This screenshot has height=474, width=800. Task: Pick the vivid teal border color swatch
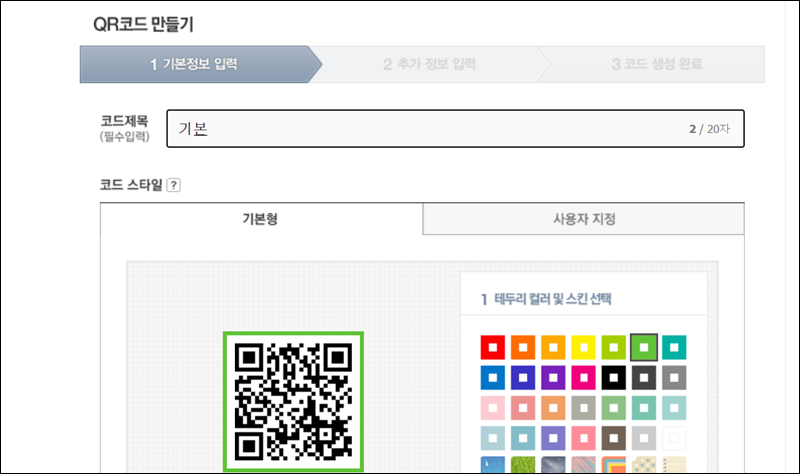click(674, 347)
